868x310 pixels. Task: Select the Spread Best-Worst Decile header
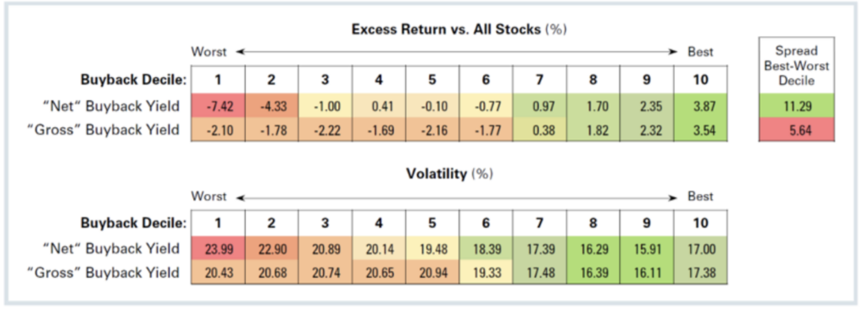click(x=797, y=65)
